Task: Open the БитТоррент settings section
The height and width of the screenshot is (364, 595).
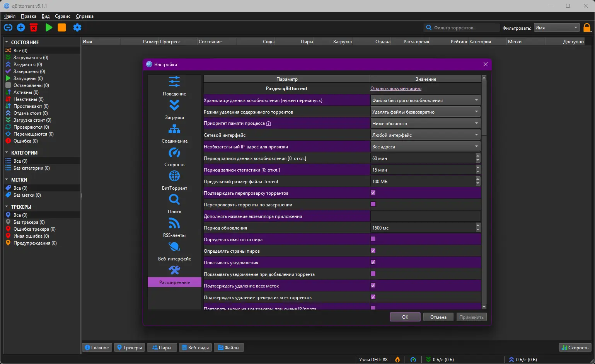Action: point(174,181)
